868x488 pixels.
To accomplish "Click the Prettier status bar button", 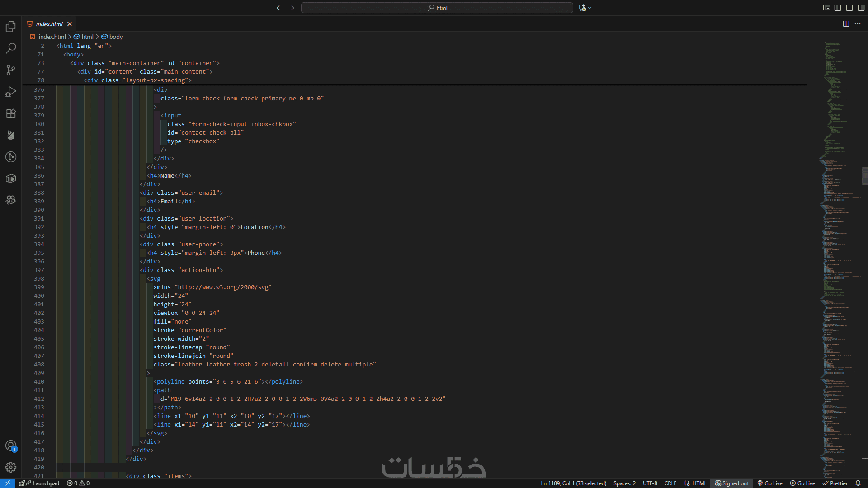I will coord(835,483).
